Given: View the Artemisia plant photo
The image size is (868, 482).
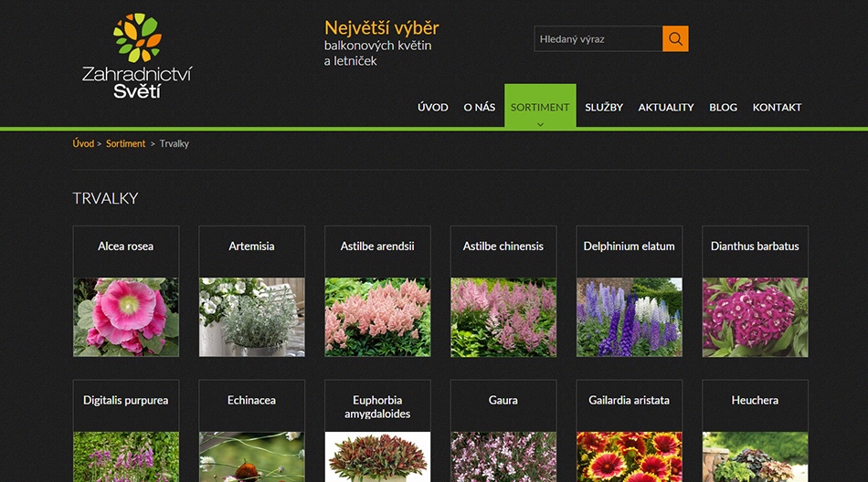Looking at the screenshot, I should pos(252,317).
